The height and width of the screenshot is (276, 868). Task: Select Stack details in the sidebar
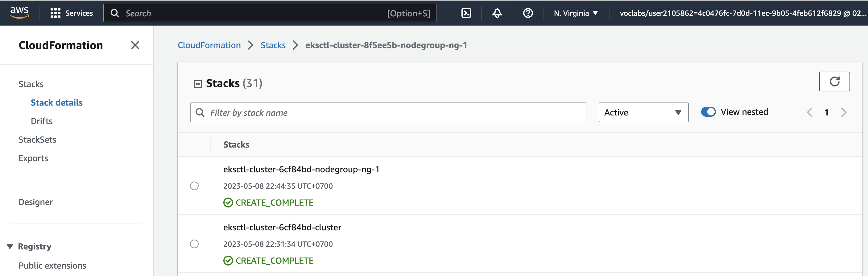point(57,102)
